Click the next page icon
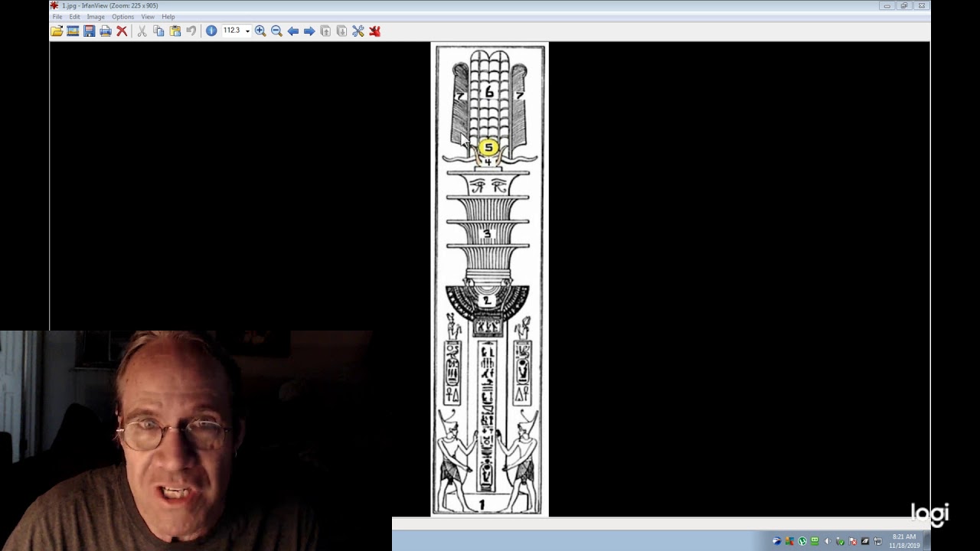 point(341,31)
